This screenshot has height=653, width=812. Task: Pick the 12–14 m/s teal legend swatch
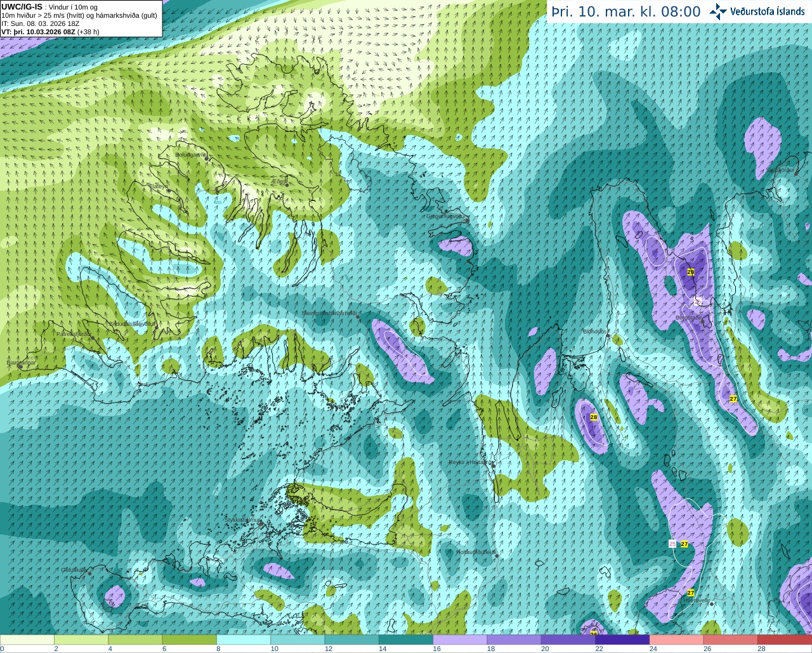tap(352, 639)
